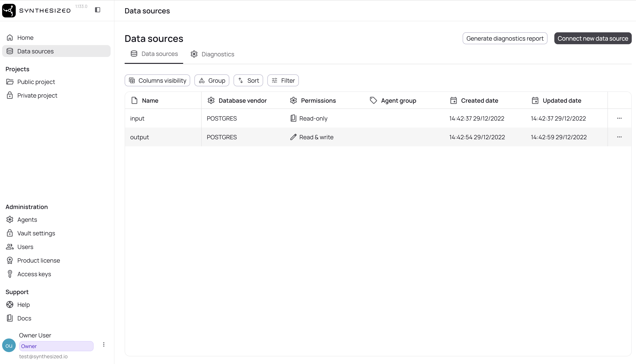
Task: Open row actions for the input data source
Action: pos(619,118)
